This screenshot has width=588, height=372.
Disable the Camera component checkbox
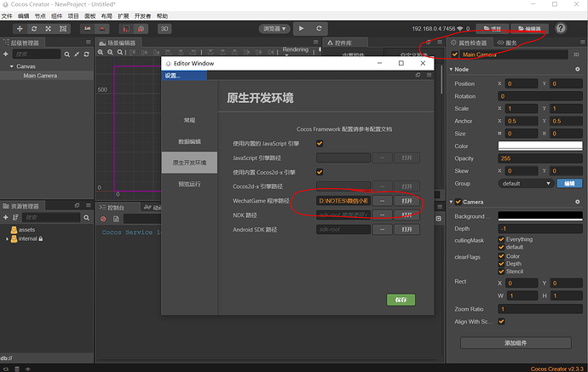tap(458, 202)
